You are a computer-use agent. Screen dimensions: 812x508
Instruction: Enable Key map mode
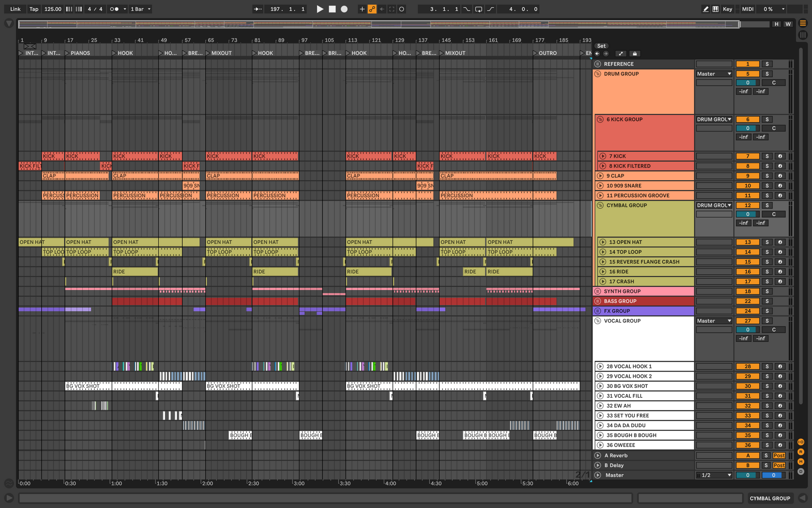coord(727,9)
